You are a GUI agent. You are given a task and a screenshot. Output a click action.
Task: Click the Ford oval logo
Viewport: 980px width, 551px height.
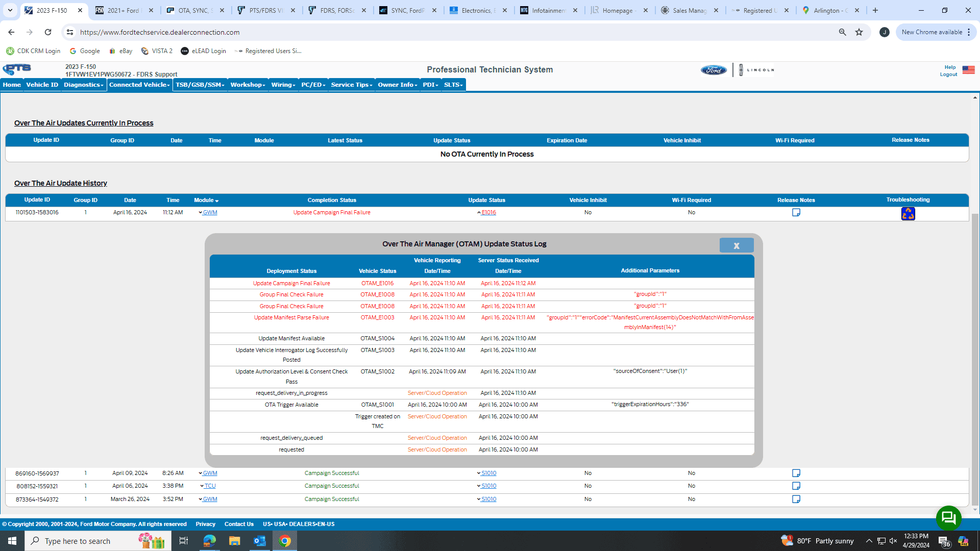tap(713, 70)
